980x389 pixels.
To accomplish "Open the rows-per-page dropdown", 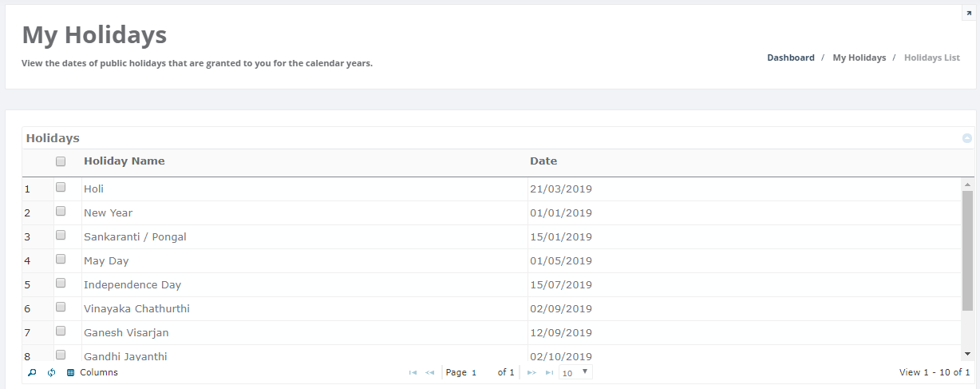I will click(x=575, y=372).
